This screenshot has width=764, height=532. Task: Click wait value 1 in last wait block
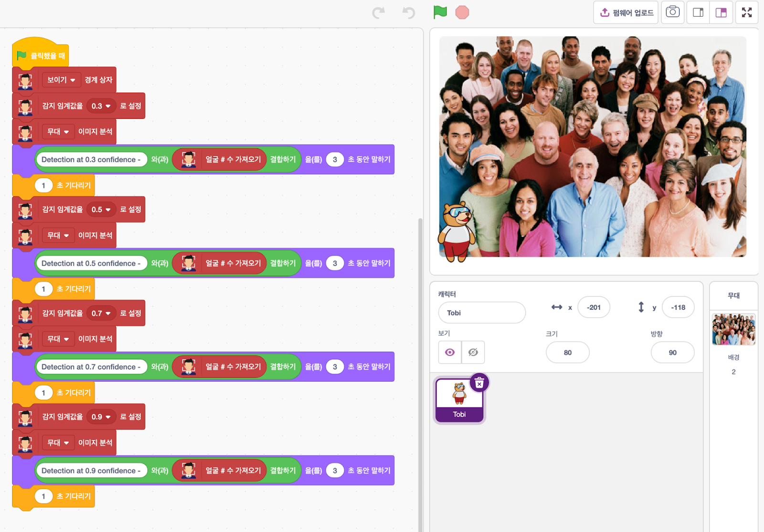click(43, 496)
